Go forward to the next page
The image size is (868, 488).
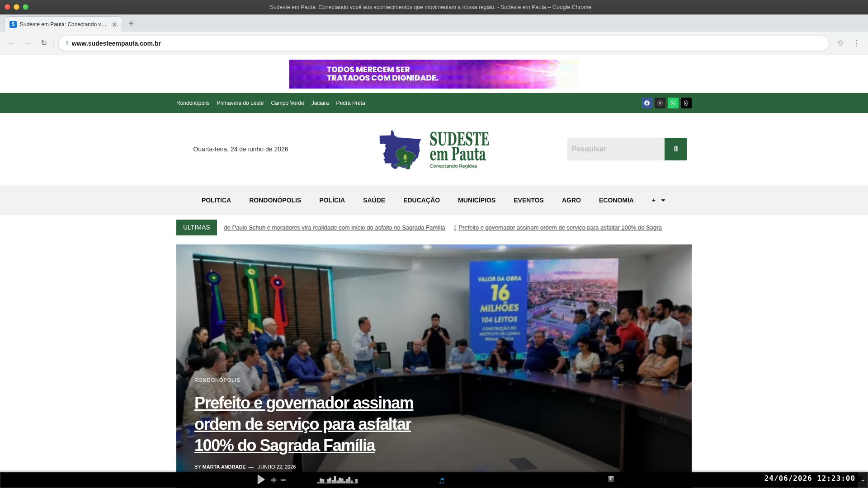(x=28, y=43)
